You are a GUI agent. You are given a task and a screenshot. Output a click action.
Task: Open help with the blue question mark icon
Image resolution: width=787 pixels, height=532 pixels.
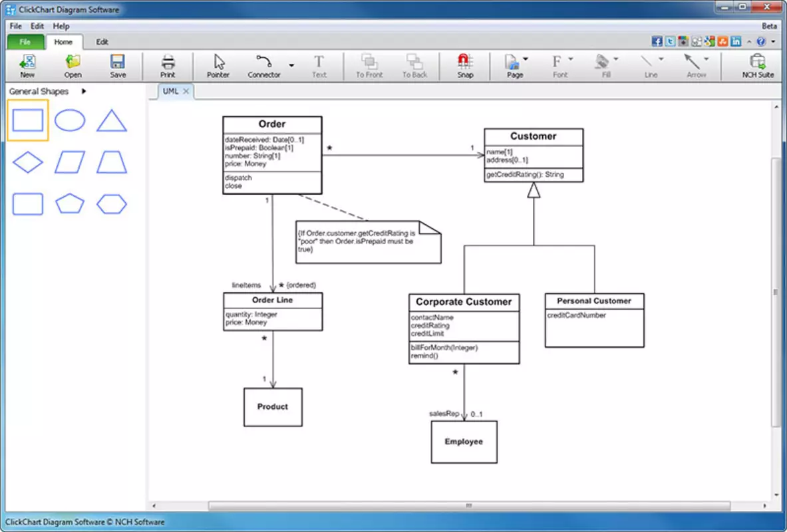pyautogui.click(x=762, y=42)
